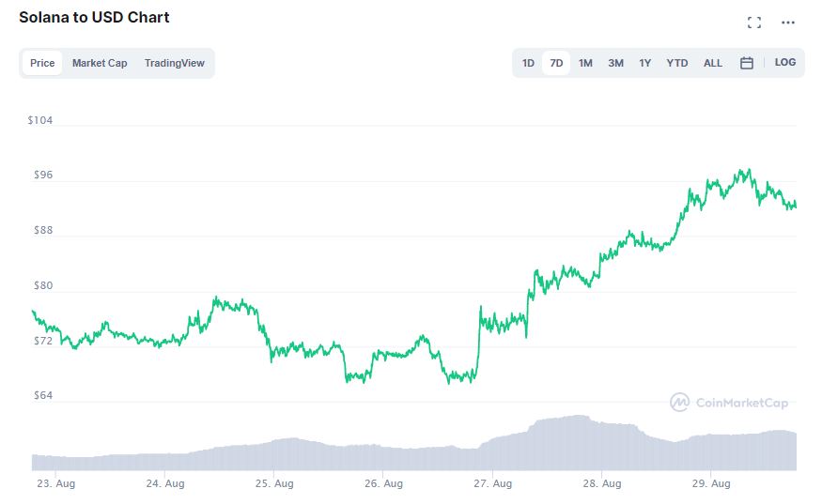
Task: Click the volume bars below the chart
Action: (413, 451)
